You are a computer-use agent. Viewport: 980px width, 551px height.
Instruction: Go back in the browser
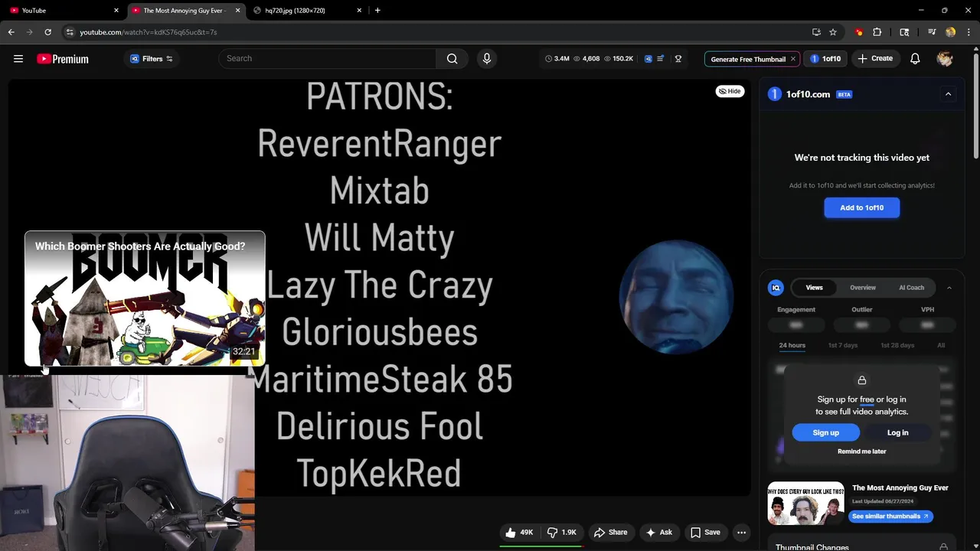[x=11, y=32]
